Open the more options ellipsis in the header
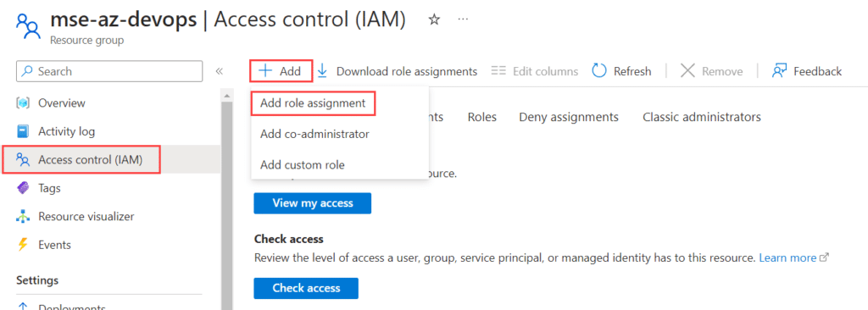This screenshot has width=868, height=310. point(464,19)
